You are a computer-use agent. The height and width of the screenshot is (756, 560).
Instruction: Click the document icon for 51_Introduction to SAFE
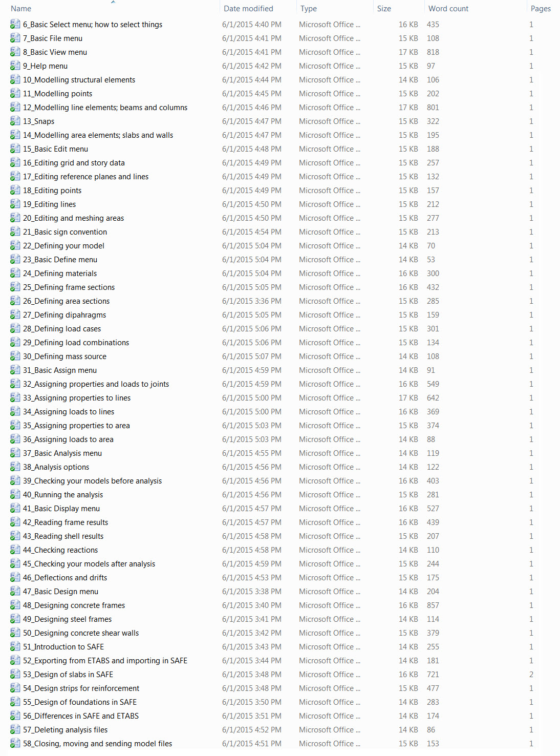(x=15, y=646)
